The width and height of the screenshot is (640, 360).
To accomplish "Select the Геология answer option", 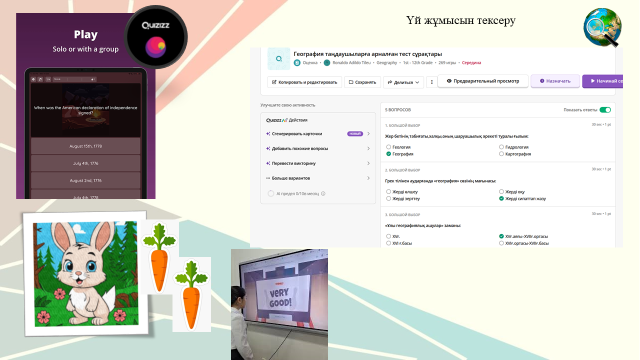I will coord(398,147).
